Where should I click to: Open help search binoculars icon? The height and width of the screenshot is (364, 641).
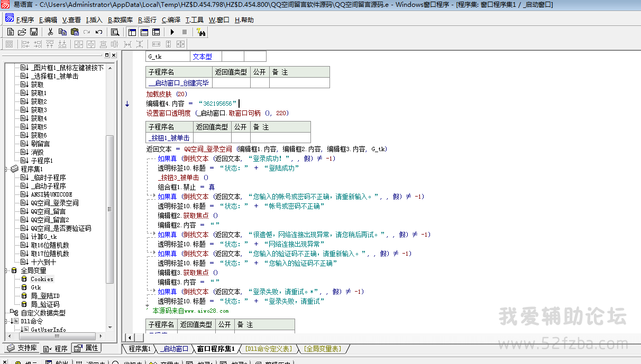pos(201,32)
